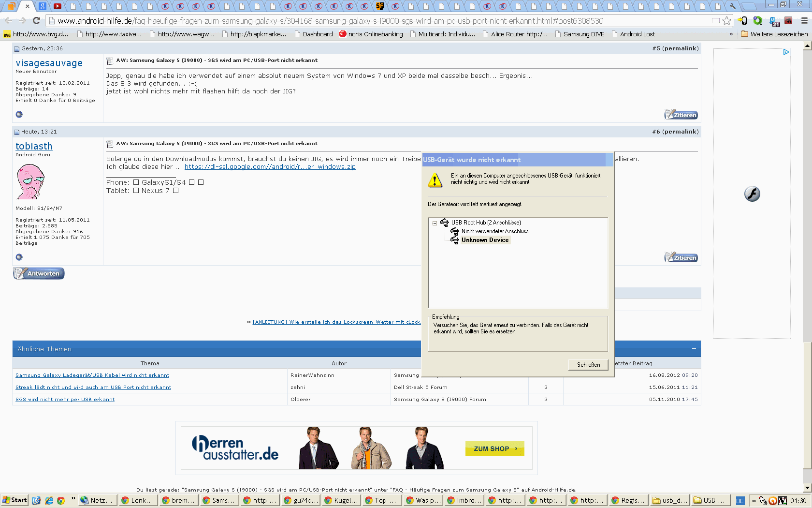
Task: Expand hidden system tray icons
Action: [x=754, y=501]
